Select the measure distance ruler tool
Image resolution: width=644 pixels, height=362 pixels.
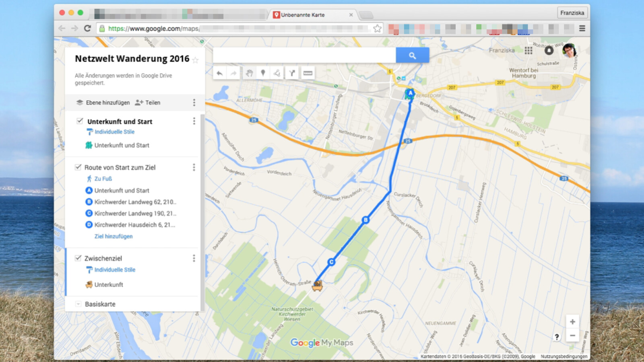(308, 73)
